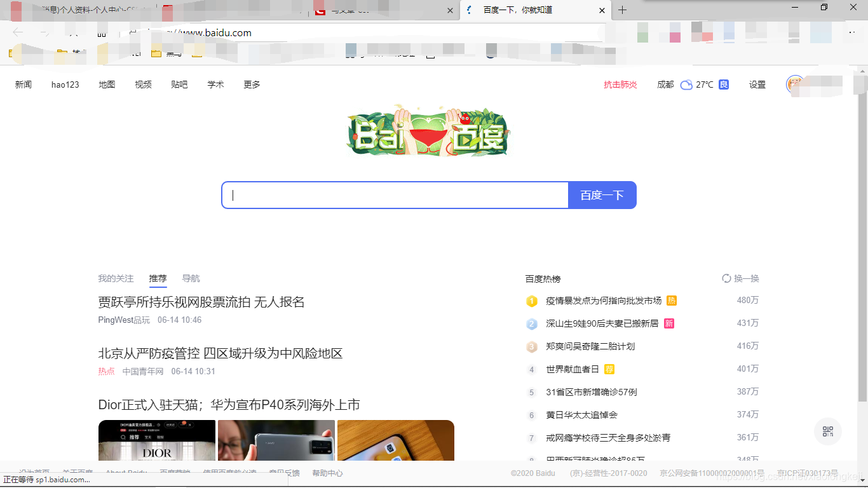Click the 中国青年网 source label
Viewport: 868px width, 488px height.
point(143,371)
